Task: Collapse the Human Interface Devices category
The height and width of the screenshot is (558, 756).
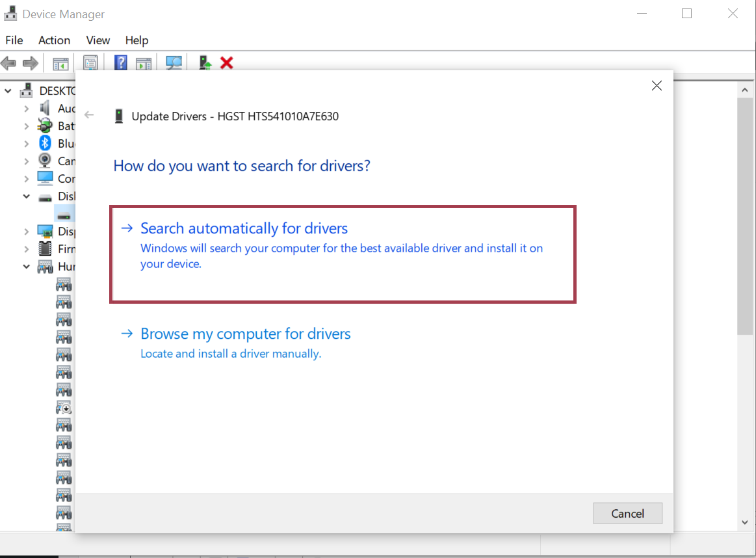Action: click(26, 266)
